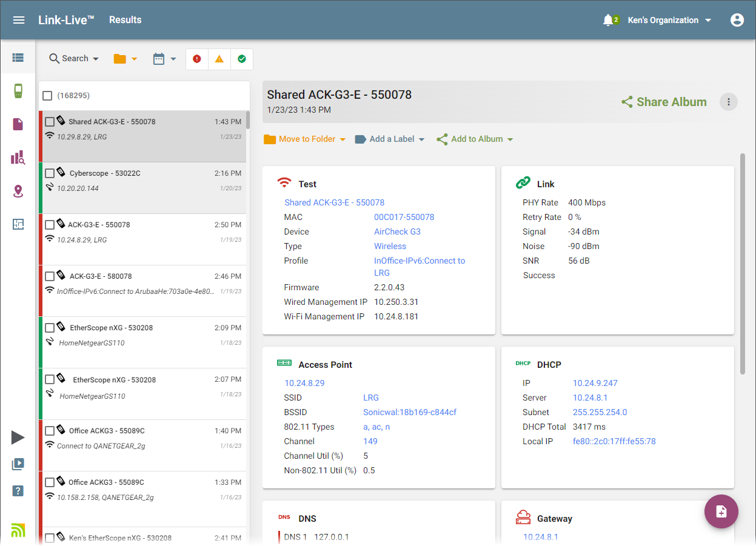Open the Shared ACK-G3-E - 550078 test link

[335, 202]
